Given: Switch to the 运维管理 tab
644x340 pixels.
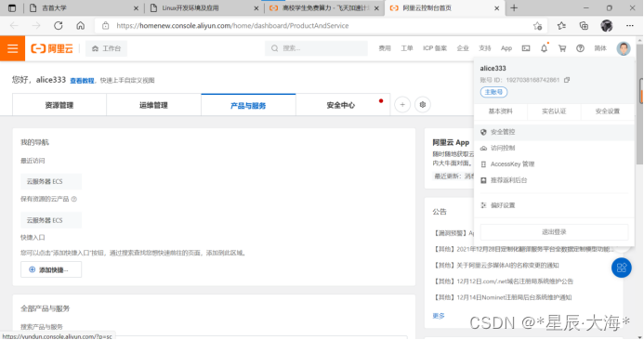Looking at the screenshot, I should pyautogui.click(x=153, y=105).
